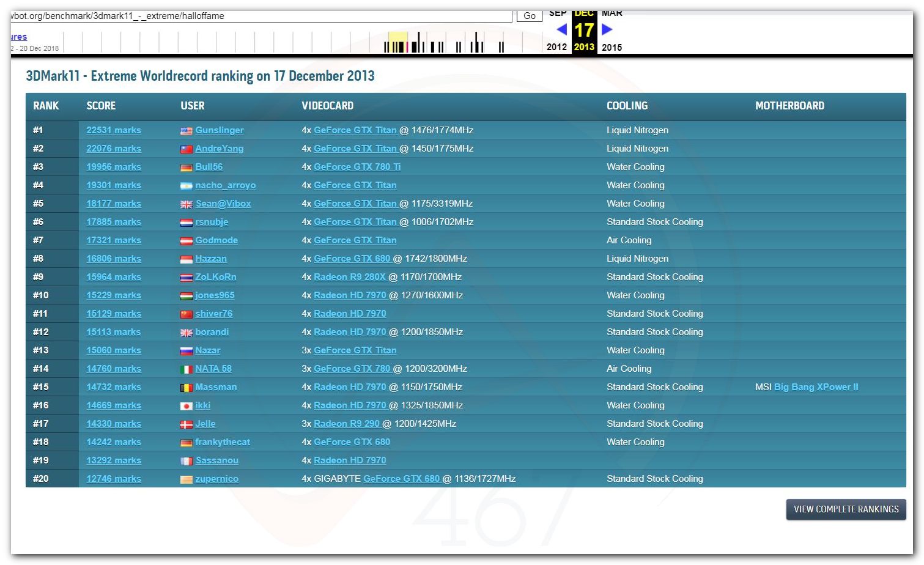This screenshot has height=565, width=924.
Task: Open the Big Bang XPower II motherboard link
Action: [x=816, y=387]
